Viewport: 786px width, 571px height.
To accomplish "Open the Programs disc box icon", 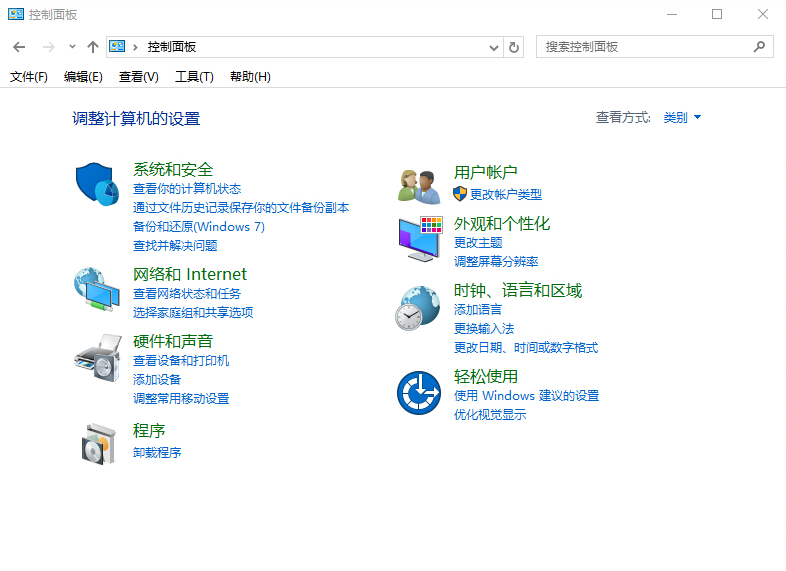I will pyautogui.click(x=99, y=444).
